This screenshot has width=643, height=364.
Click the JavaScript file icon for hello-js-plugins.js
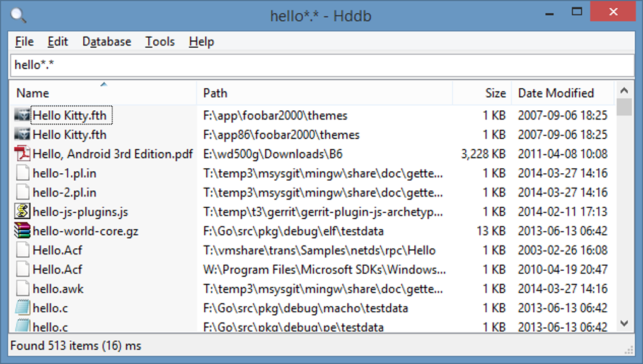22,212
